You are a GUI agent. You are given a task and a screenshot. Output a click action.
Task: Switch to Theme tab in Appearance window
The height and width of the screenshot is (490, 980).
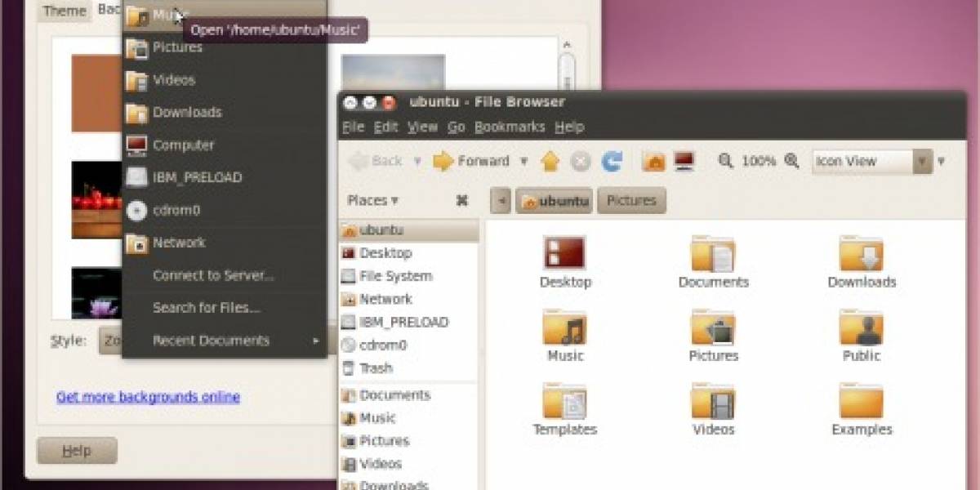click(x=65, y=11)
